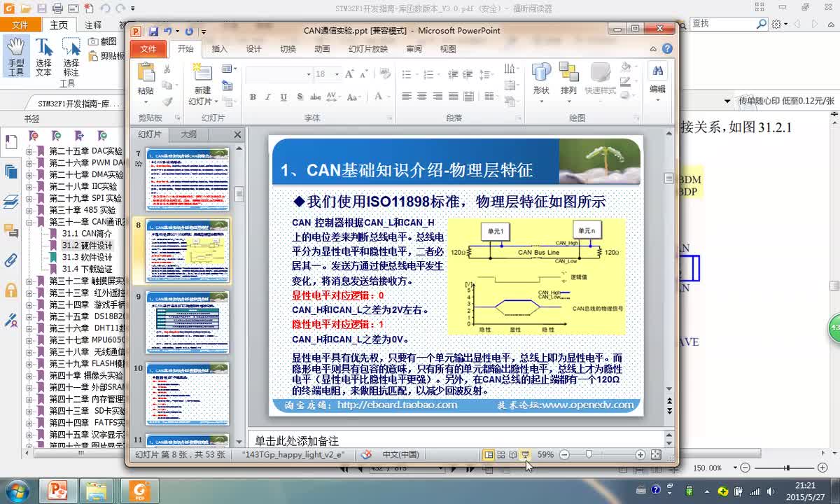Switch to Outline tab in slide pane
The width and height of the screenshot is (840, 504).
188,134
